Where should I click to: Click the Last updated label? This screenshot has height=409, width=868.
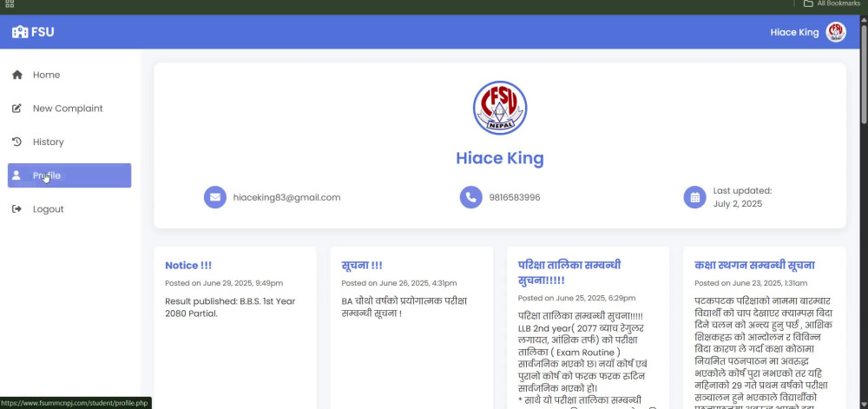pos(742,191)
